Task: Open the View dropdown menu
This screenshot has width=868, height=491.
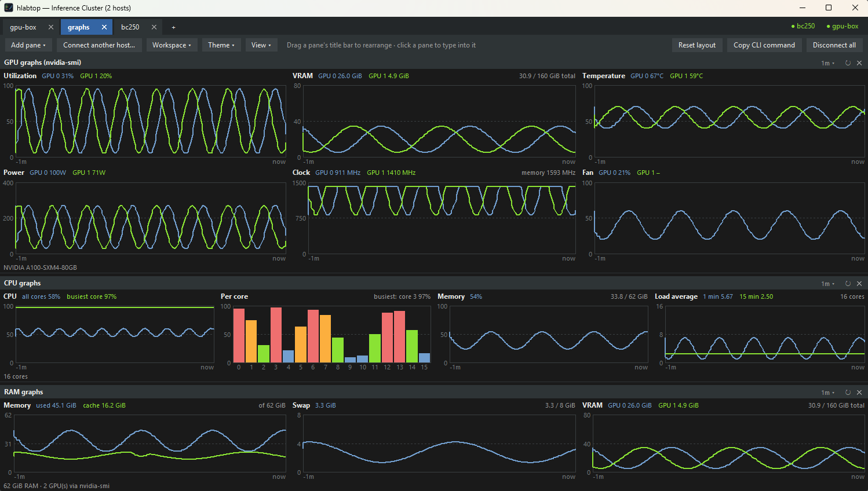Action: (261, 45)
